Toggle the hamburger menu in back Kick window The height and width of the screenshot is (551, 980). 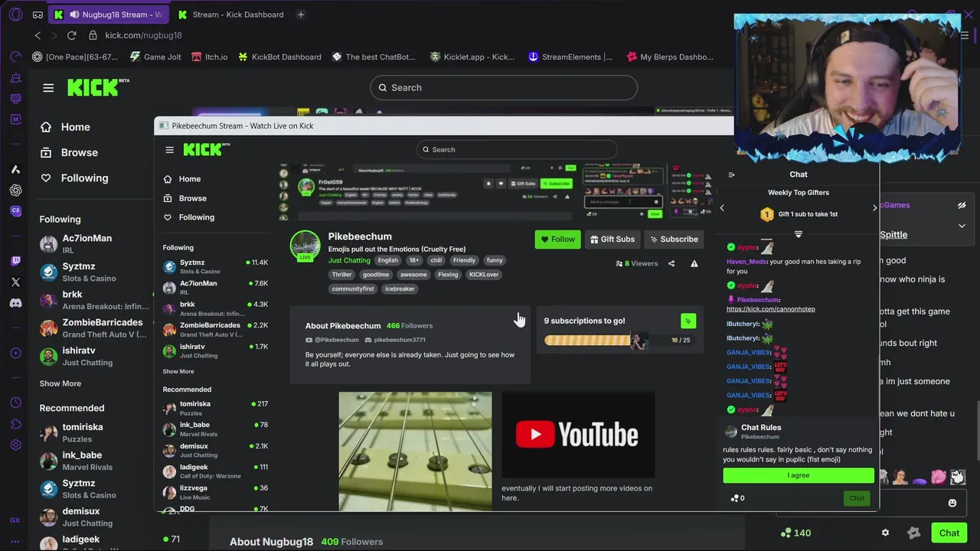point(48,87)
